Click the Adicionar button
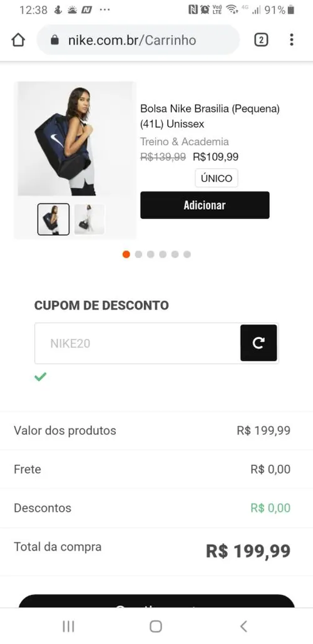 (x=205, y=205)
